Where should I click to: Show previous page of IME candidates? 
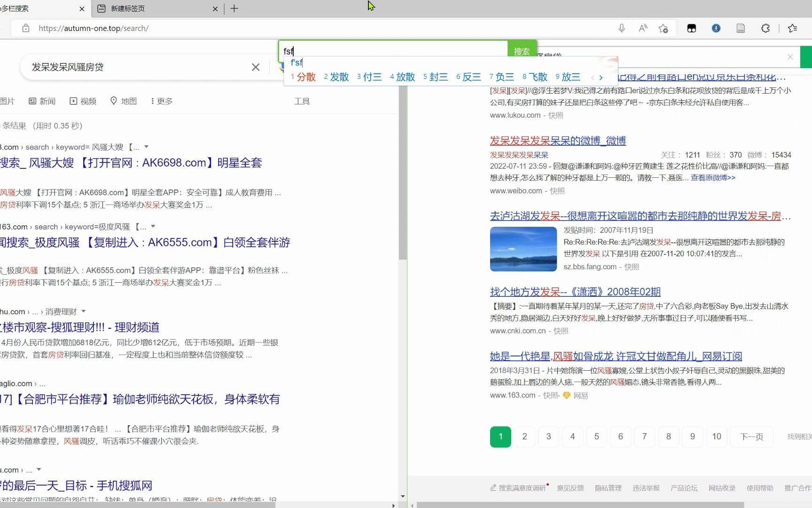pyautogui.click(x=593, y=78)
